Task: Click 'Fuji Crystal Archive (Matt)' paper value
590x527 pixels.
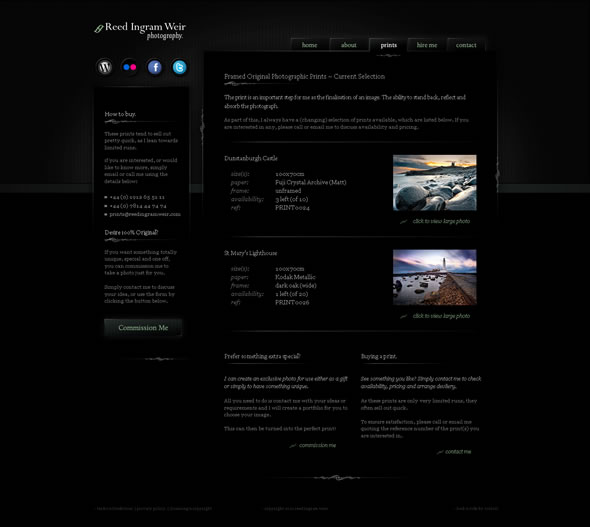Action: click(x=311, y=182)
